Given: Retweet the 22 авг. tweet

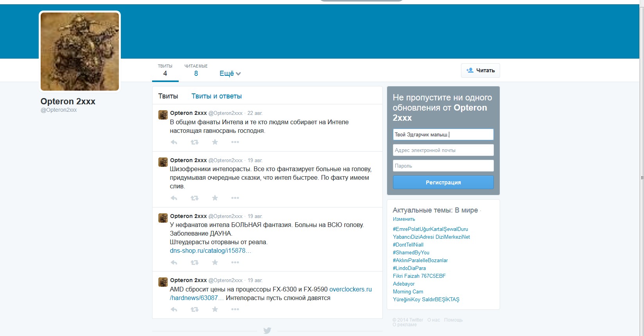Looking at the screenshot, I should (194, 142).
